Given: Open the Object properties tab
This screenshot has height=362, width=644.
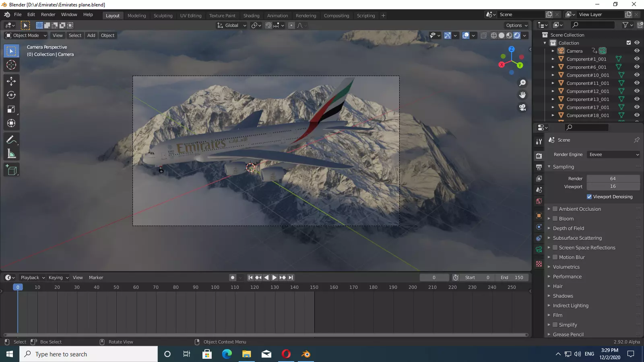Looking at the screenshot, I should pos(539,216).
